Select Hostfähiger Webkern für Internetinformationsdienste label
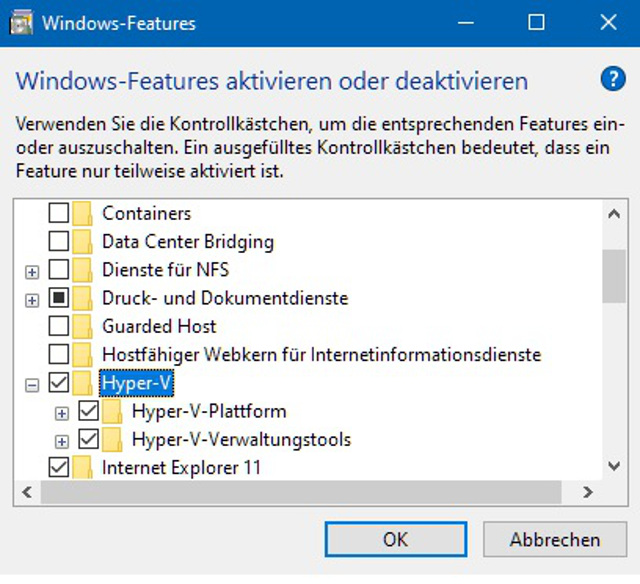640x584 pixels. coord(322,355)
